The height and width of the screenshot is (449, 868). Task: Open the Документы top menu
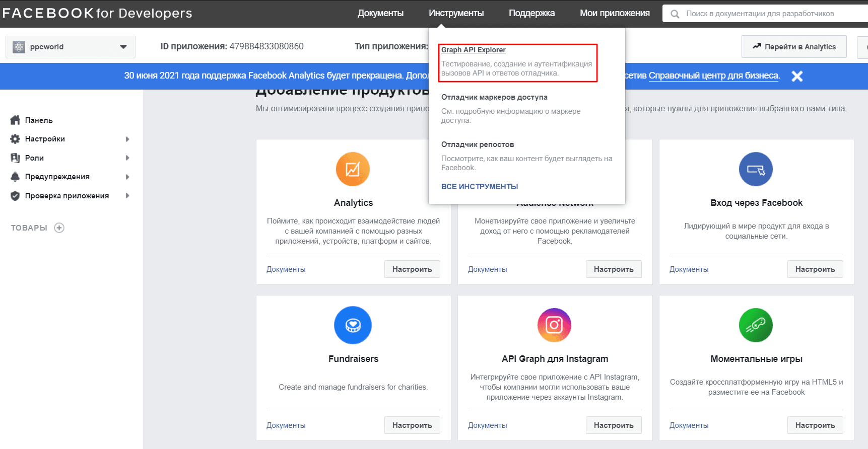[380, 14]
